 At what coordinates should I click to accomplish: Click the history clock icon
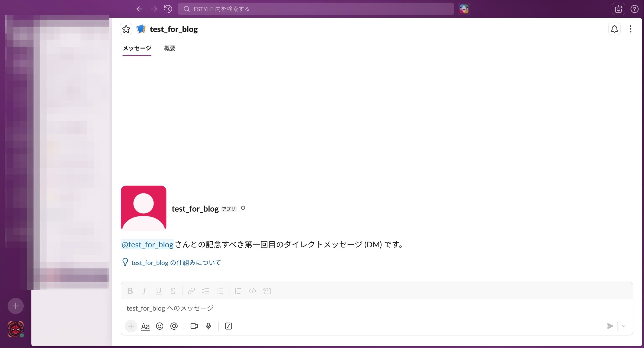pos(168,9)
